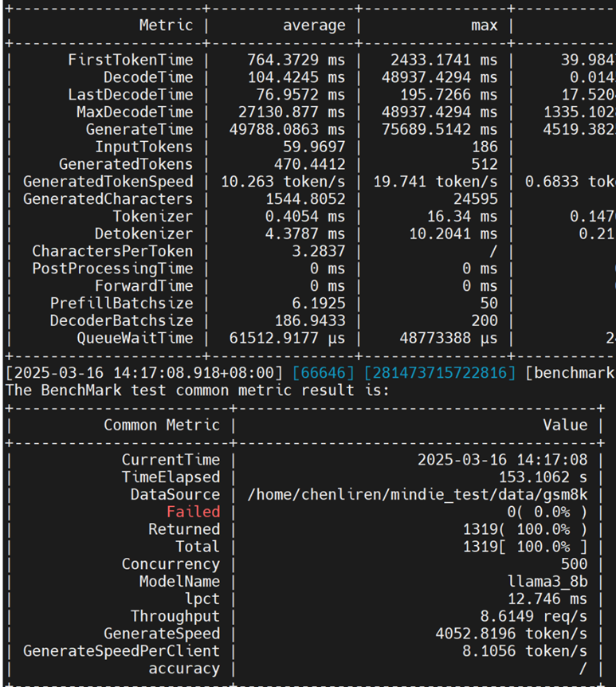Image resolution: width=616 pixels, height=687 pixels.
Task: Click the CurrentTime value 2025-03-16 14:17:08
Action: pyautogui.click(x=502, y=460)
